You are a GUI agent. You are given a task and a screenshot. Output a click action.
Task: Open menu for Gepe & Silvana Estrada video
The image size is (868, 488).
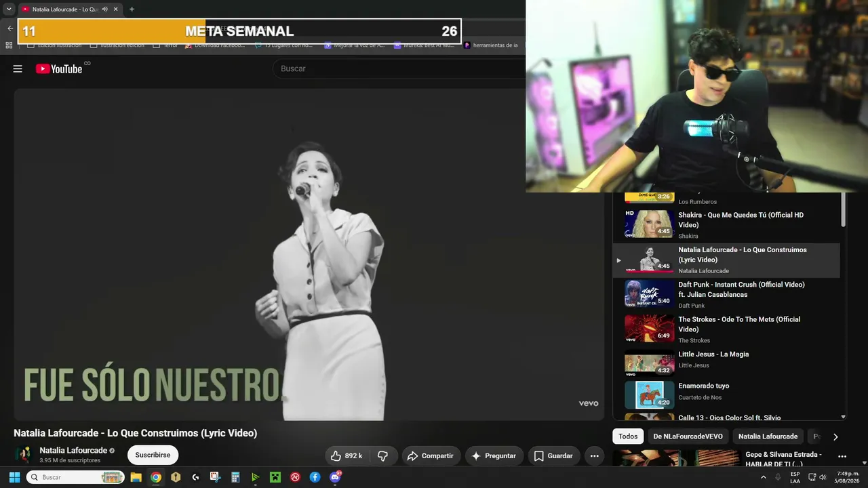point(842,457)
